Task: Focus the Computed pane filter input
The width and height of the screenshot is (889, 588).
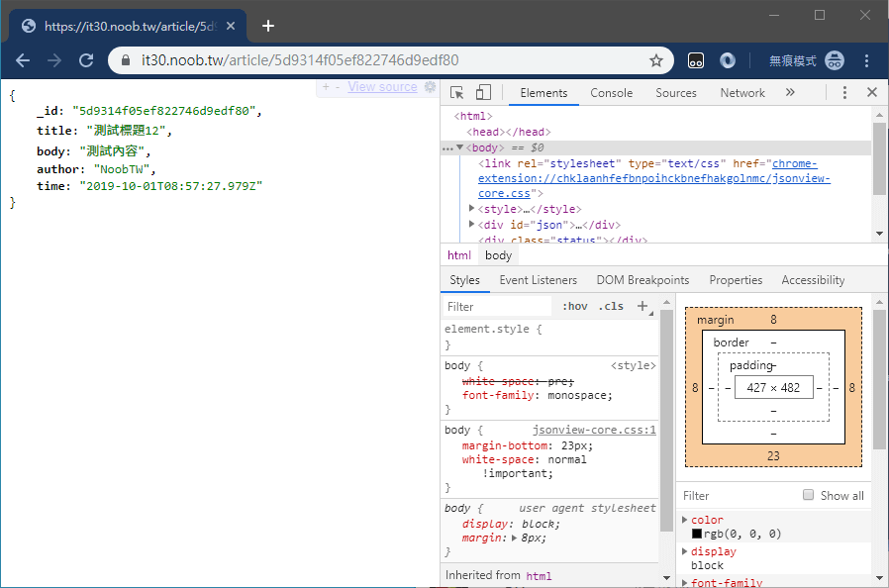Action: tap(738, 496)
